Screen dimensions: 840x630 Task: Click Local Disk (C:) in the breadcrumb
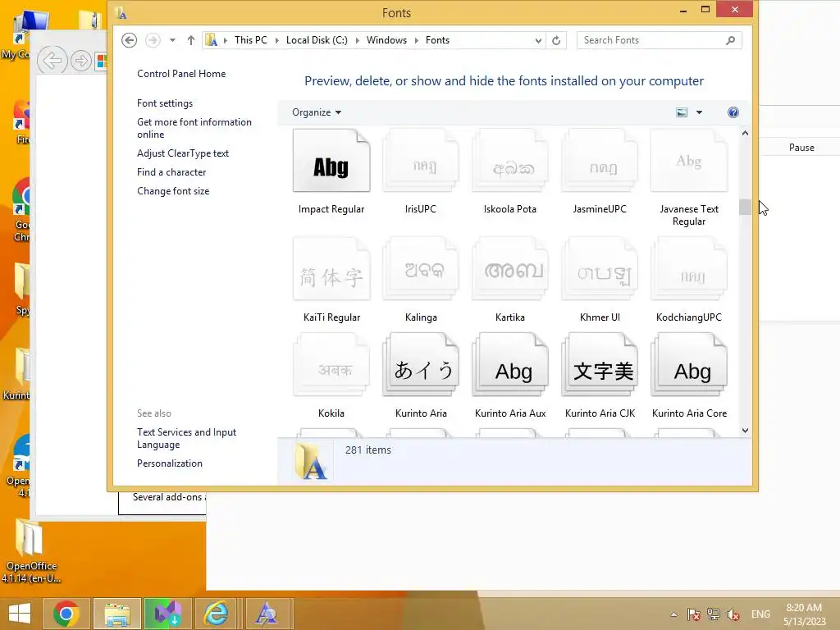[317, 40]
